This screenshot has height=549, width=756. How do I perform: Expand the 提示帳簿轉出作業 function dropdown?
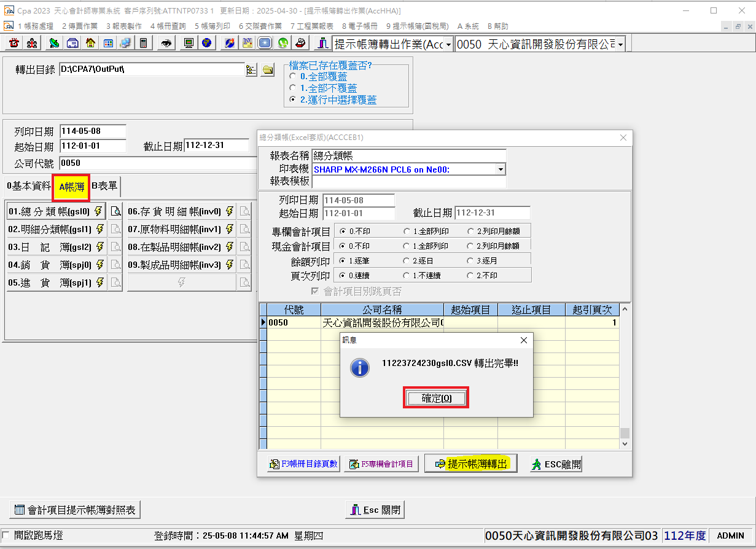click(x=448, y=44)
